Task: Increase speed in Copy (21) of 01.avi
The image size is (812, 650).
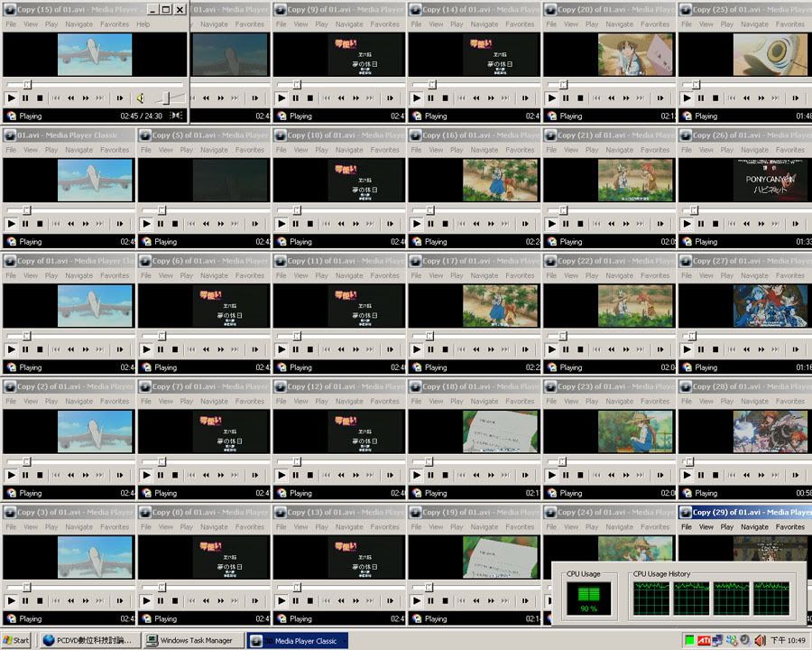Action: (626, 224)
